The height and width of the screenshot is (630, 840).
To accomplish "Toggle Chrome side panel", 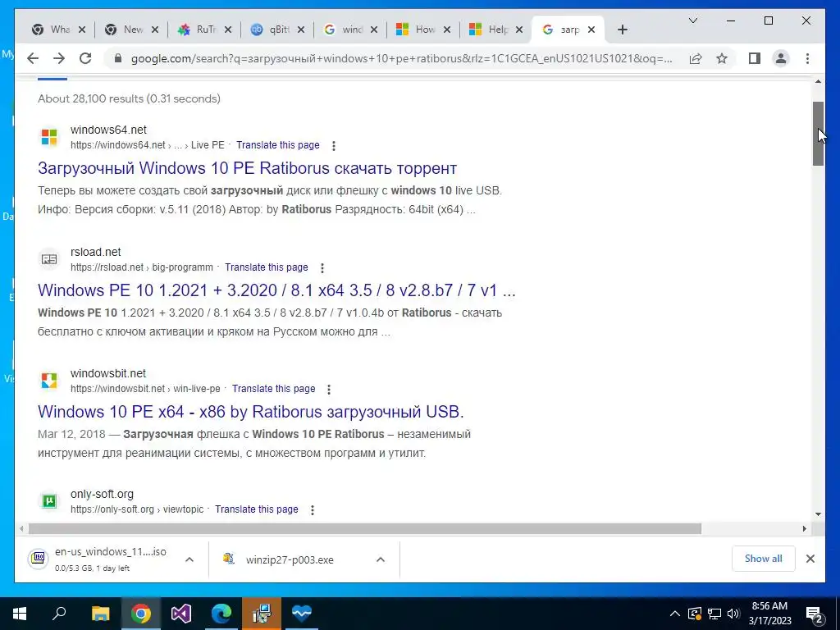I will [x=755, y=58].
